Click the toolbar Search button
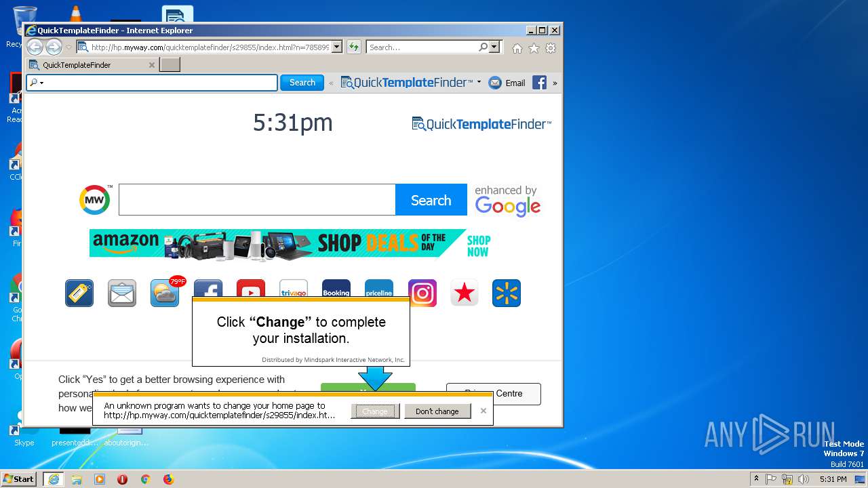Image resolution: width=868 pixels, height=488 pixels. 302,83
